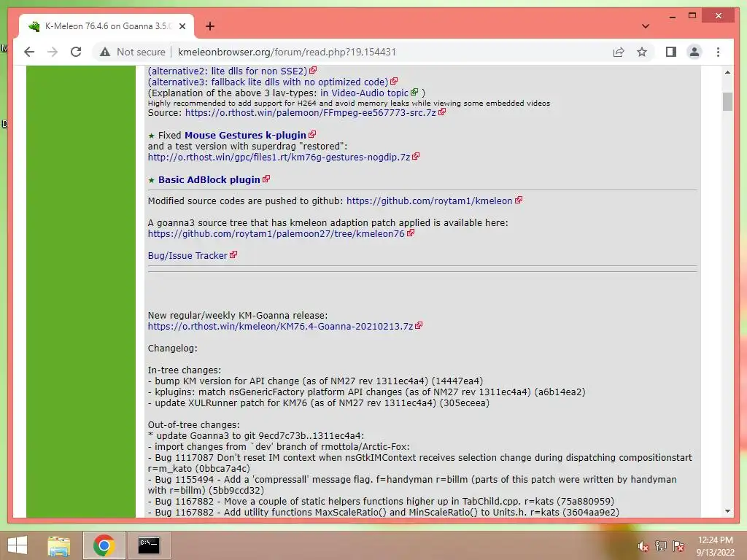
Task: Click external-link icon after Video-Audio topic
Action: 414,92
